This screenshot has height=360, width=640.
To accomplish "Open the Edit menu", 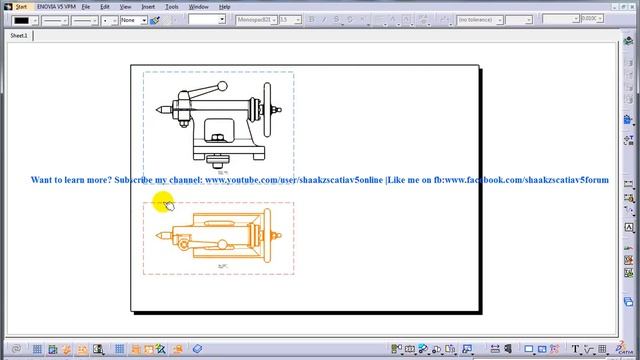I will coord(105,7).
